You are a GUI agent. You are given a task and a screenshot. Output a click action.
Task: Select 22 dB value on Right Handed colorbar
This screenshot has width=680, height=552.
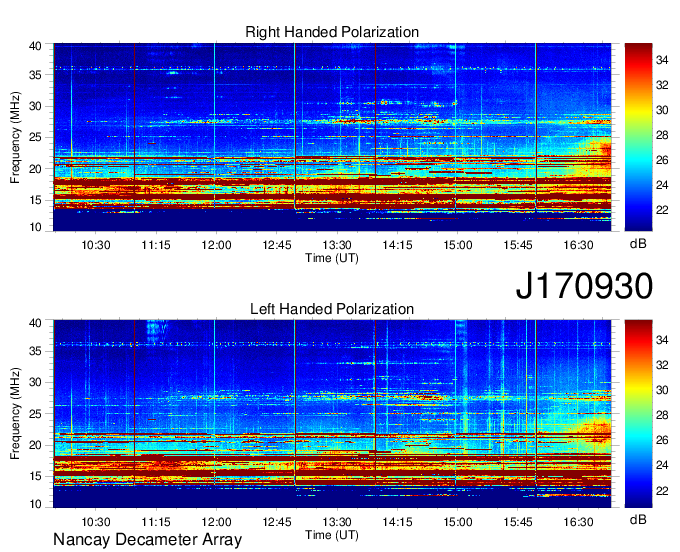(x=662, y=210)
